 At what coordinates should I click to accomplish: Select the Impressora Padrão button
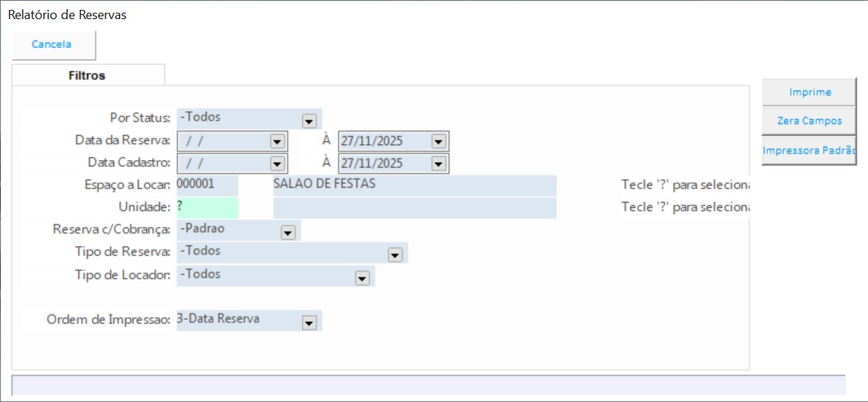[x=809, y=151]
